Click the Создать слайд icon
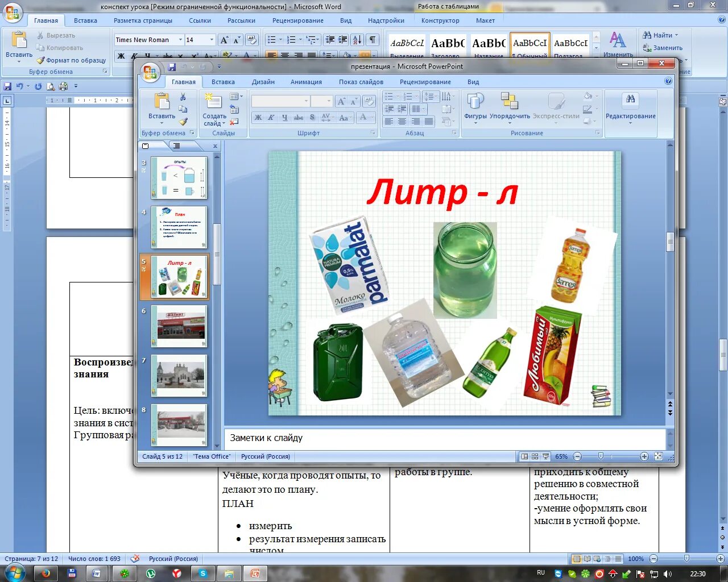Image resolution: width=728 pixels, height=582 pixels. click(x=213, y=102)
